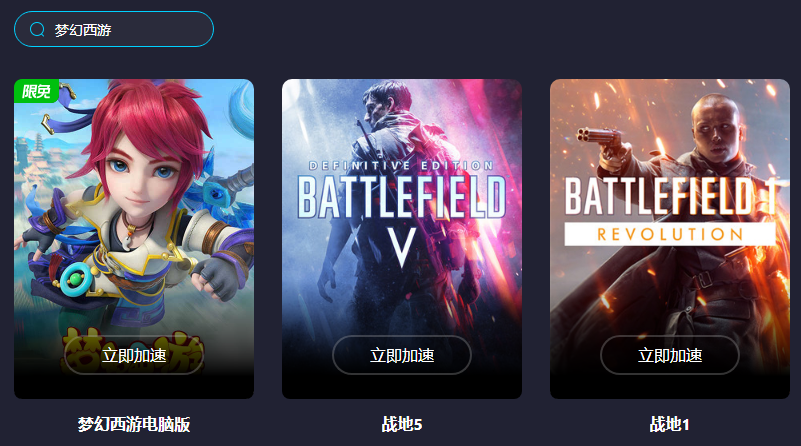Click the BATTLEFIELD 1 logo text

tap(670, 196)
